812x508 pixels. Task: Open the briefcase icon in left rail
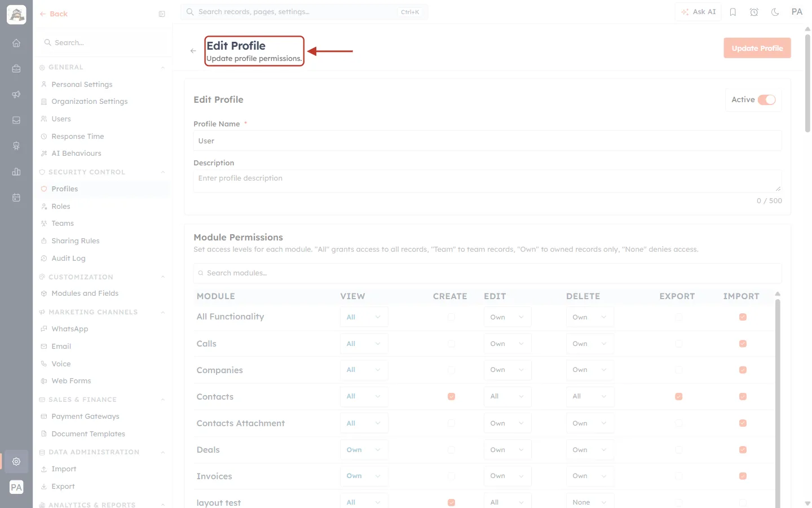click(16, 68)
